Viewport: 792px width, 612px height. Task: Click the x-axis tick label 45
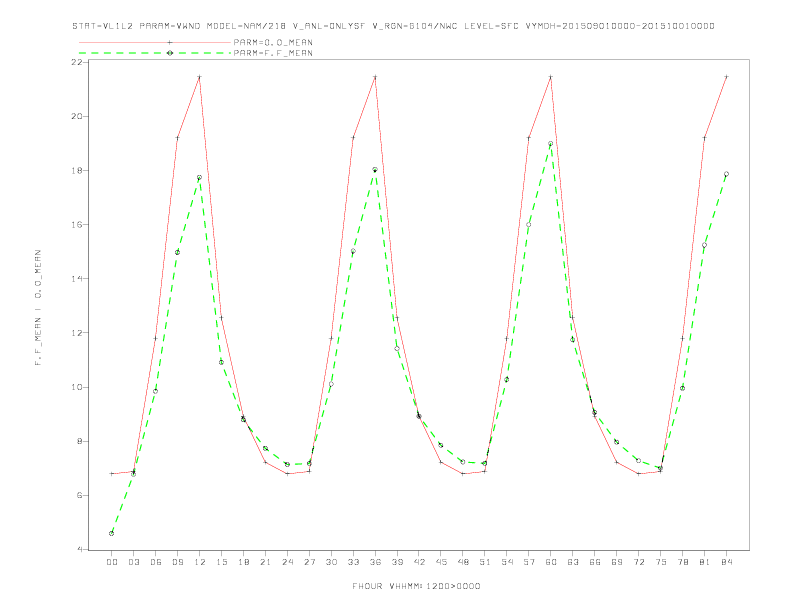441,562
